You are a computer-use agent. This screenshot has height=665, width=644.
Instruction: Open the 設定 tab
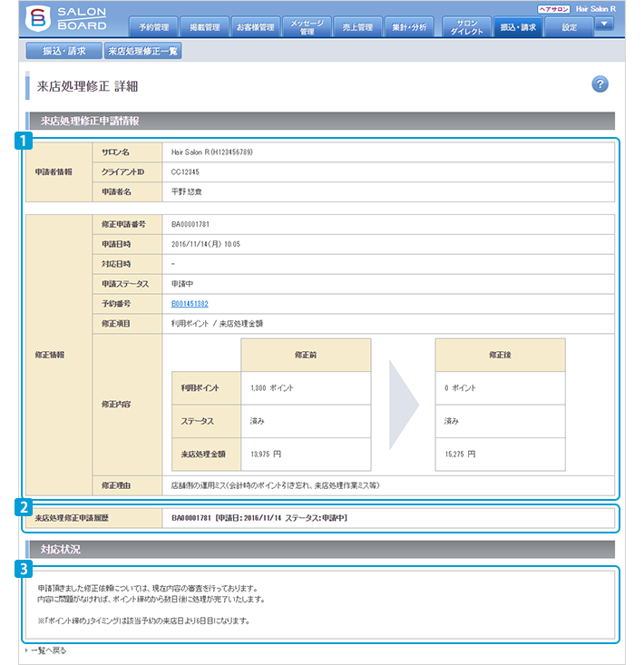pyautogui.click(x=569, y=27)
